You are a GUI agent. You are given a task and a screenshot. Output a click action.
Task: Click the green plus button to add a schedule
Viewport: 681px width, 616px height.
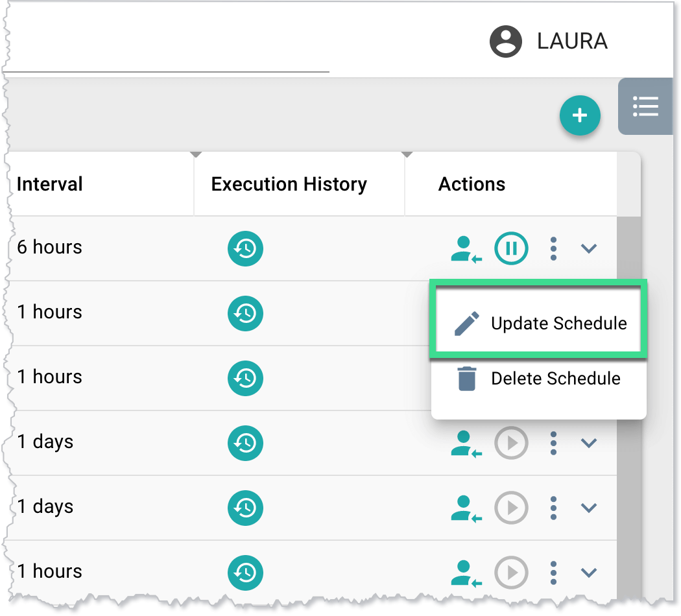coord(580,115)
